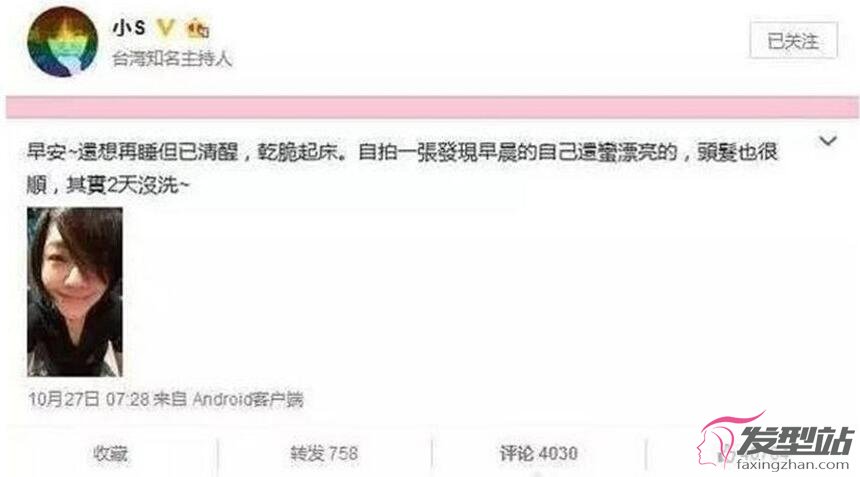Click the membership badge after the V

[x=198, y=28]
